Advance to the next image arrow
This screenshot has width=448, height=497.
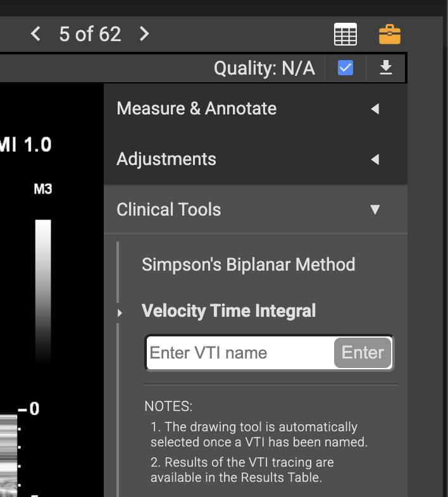click(x=144, y=34)
